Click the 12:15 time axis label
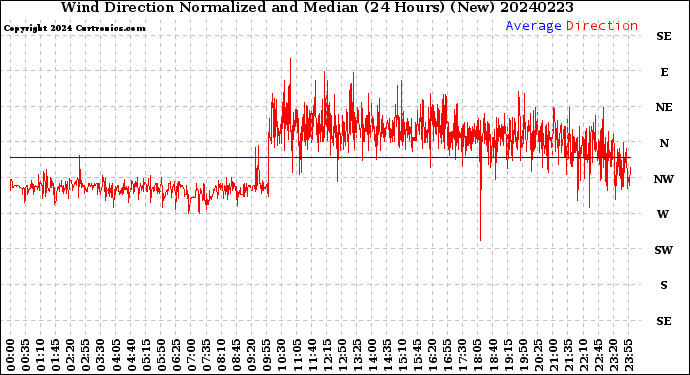The width and height of the screenshot is (690, 375). 327,355
